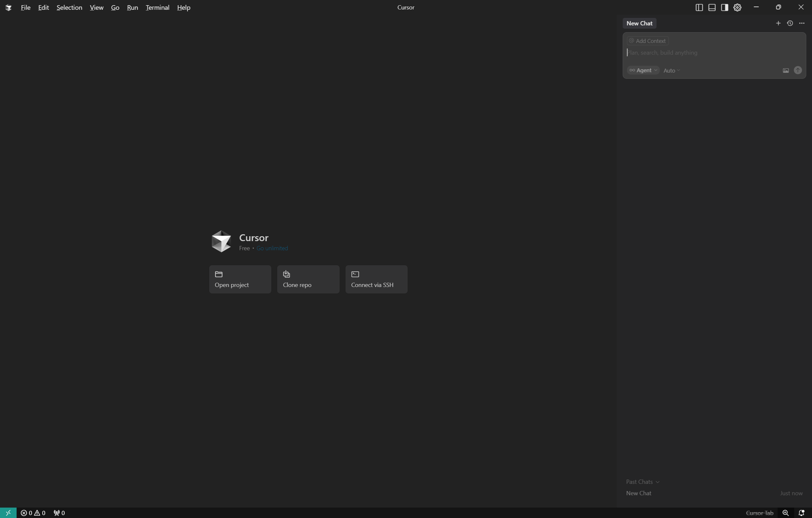Open the Edit menu
Screen dimensions: 812x518
44,7
